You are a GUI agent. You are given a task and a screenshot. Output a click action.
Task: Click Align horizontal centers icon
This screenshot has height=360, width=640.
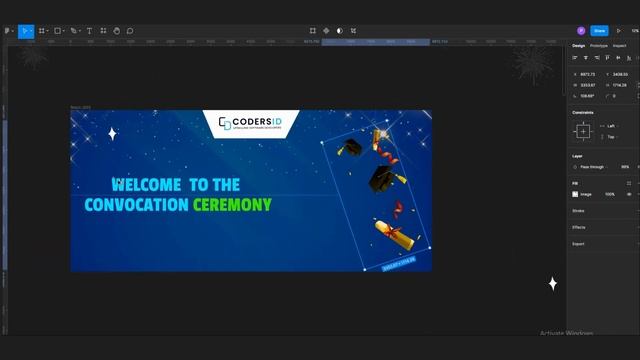586,58
